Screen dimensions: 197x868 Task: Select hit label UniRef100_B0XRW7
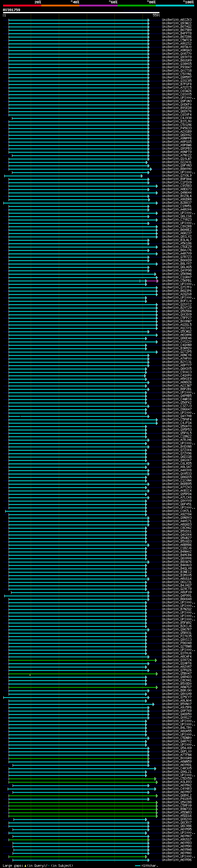coord(176,321)
